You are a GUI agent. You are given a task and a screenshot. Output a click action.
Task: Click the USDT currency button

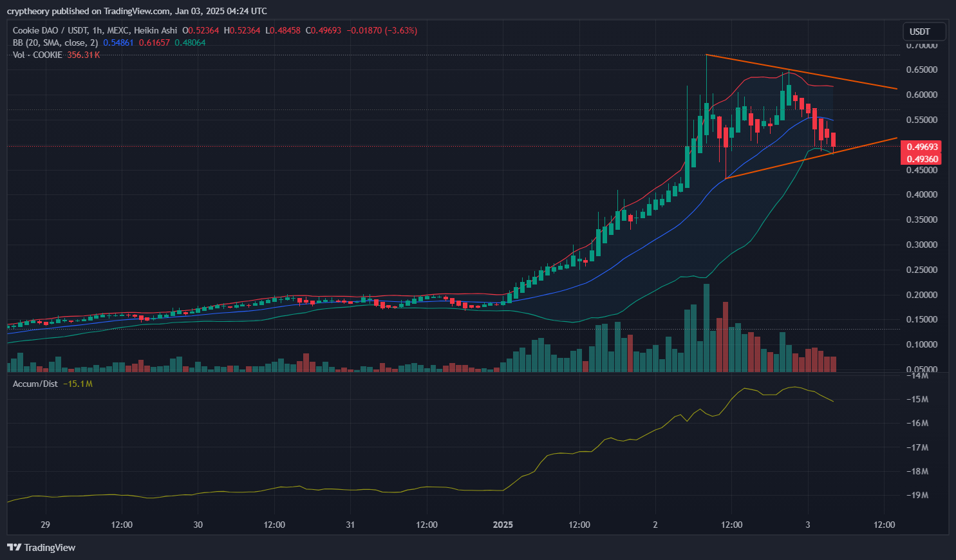(x=924, y=32)
